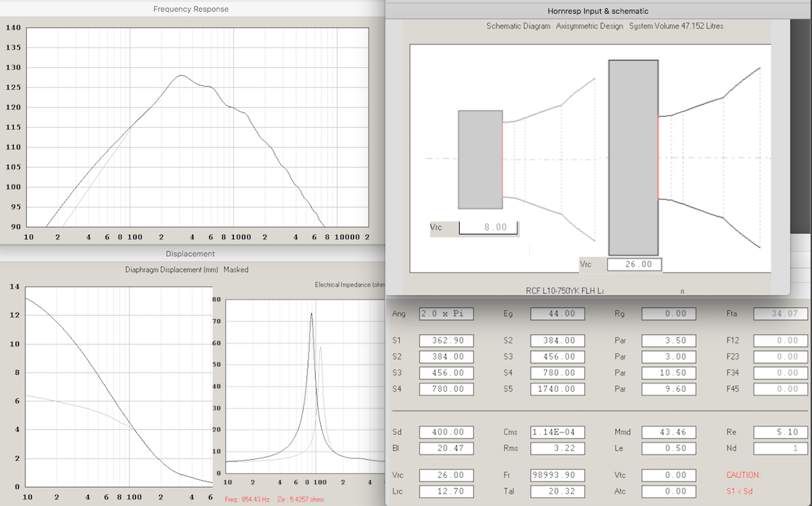The width and height of the screenshot is (812, 506).
Task: Select the S5 field showing 1740.00
Action: [557, 388]
